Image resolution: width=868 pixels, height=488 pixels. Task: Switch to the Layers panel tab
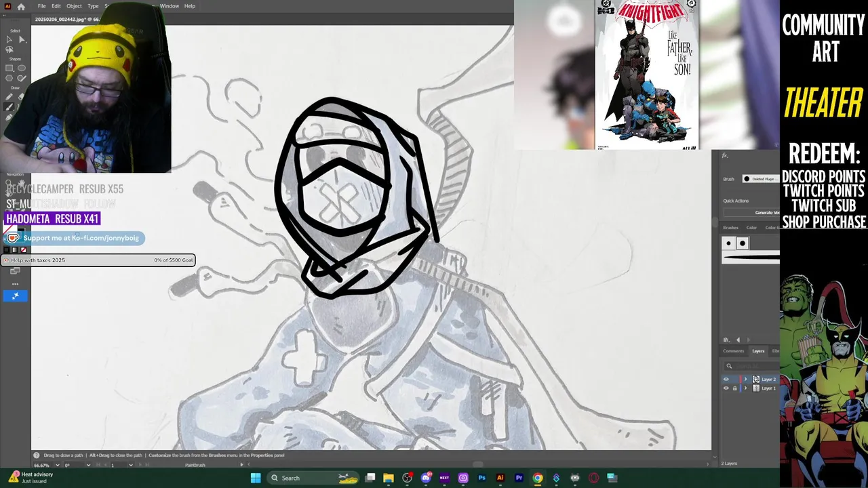pyautogui.click(x=758, y=351)
